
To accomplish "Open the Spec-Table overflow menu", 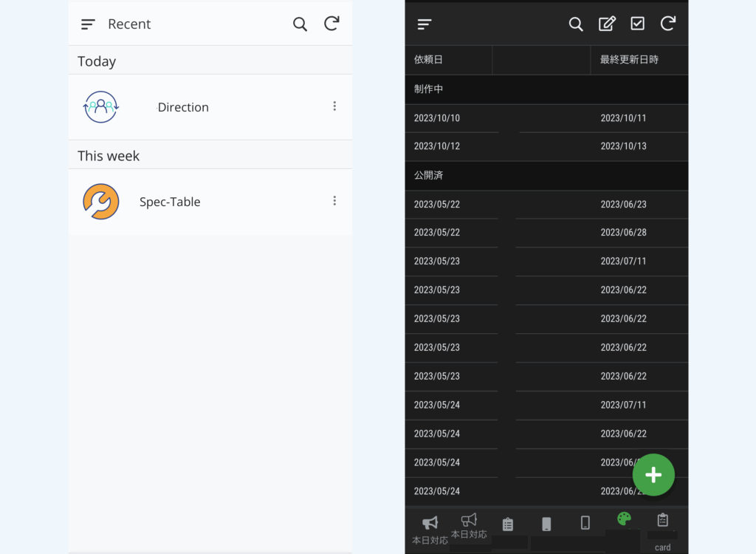I will click(334, 200).
